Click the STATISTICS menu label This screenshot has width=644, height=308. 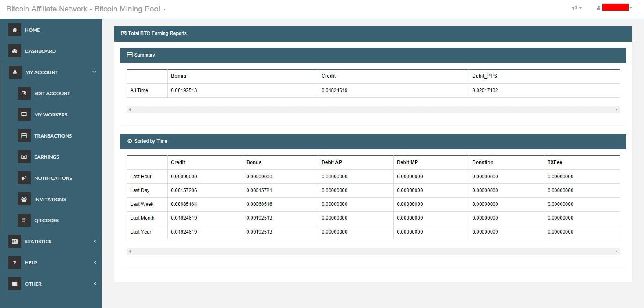click(38, 242)
